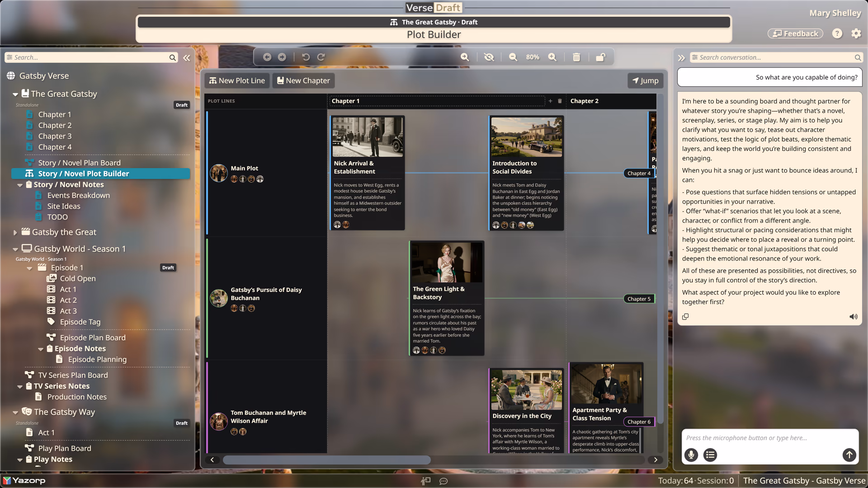Open Chapter 3 in the tree
This screenshot has width=868, height=488.
[x=55, y=136]
